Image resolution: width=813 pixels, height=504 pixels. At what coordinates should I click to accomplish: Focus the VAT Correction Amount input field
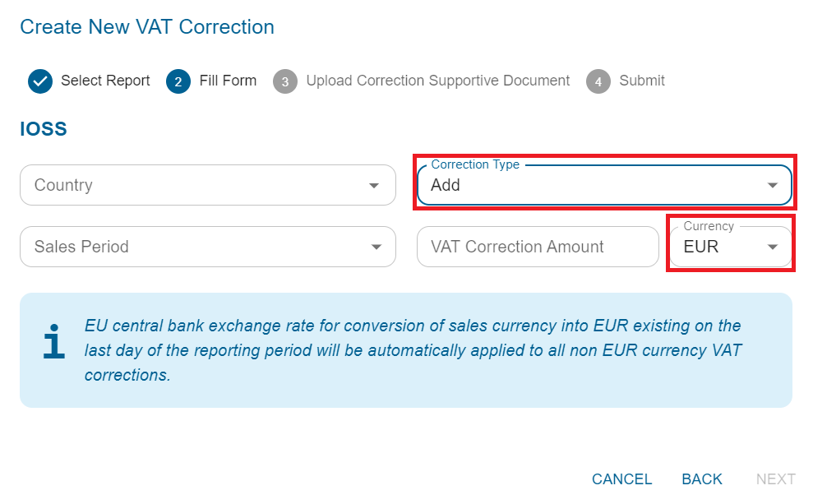538,247
